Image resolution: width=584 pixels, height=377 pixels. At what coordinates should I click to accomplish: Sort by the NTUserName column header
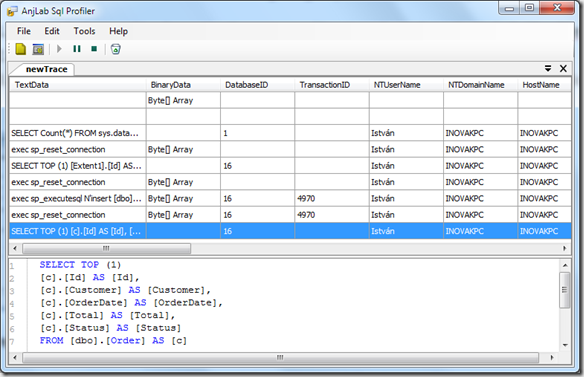pyautogui.click(x=406, y=85)
